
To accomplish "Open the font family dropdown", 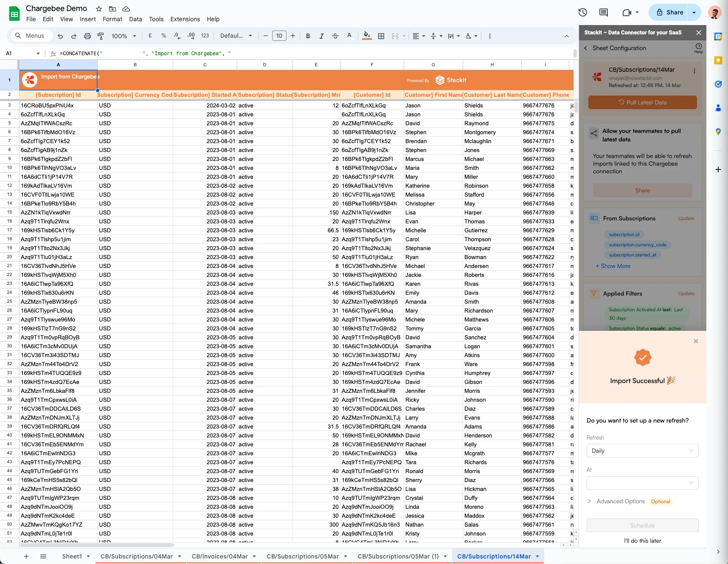I will click(x=236, y=36).
